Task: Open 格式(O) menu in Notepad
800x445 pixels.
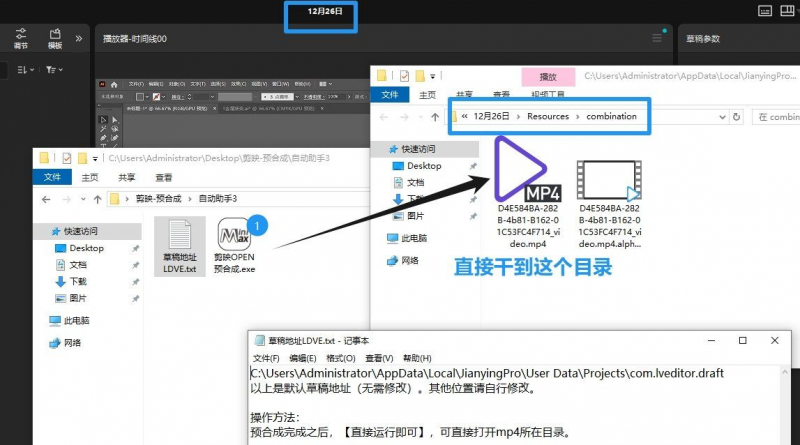Action: click(341, 358)
